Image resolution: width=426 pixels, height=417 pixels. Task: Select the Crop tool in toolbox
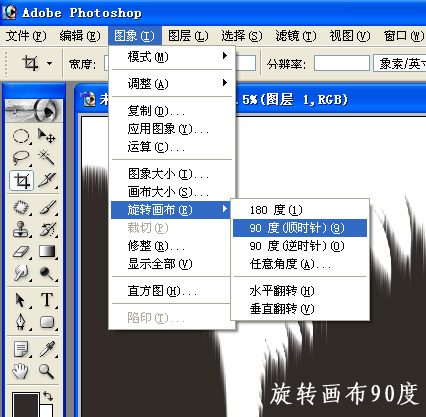[x=22, y=180]
